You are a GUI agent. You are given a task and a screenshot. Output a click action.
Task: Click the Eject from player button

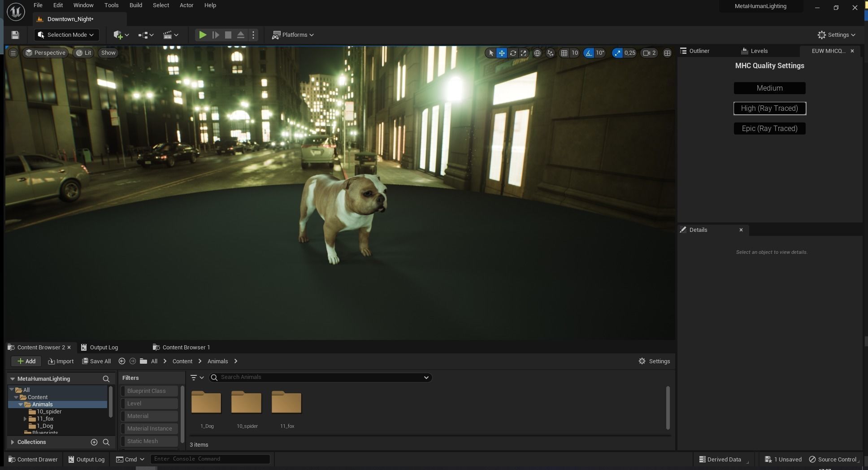point(241,35)
